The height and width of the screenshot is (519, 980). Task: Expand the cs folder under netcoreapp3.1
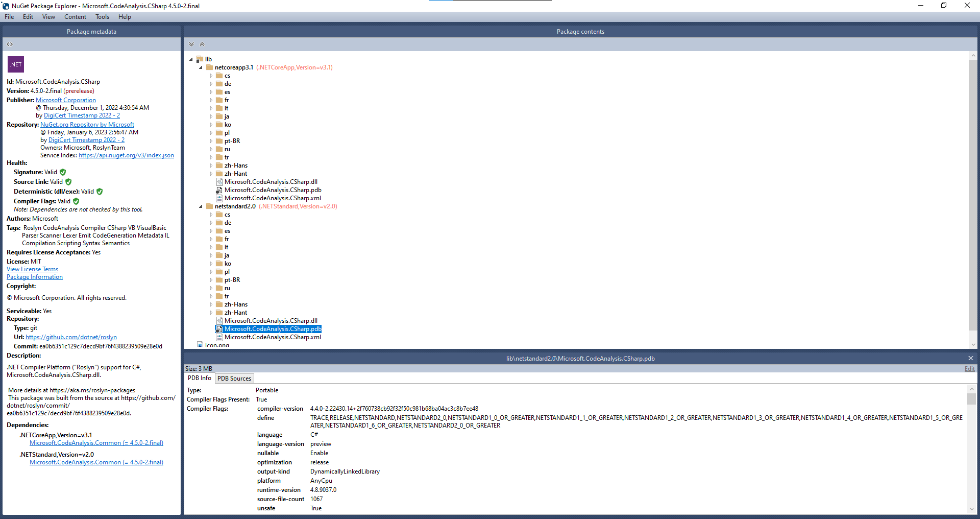(x=212, y=75)
